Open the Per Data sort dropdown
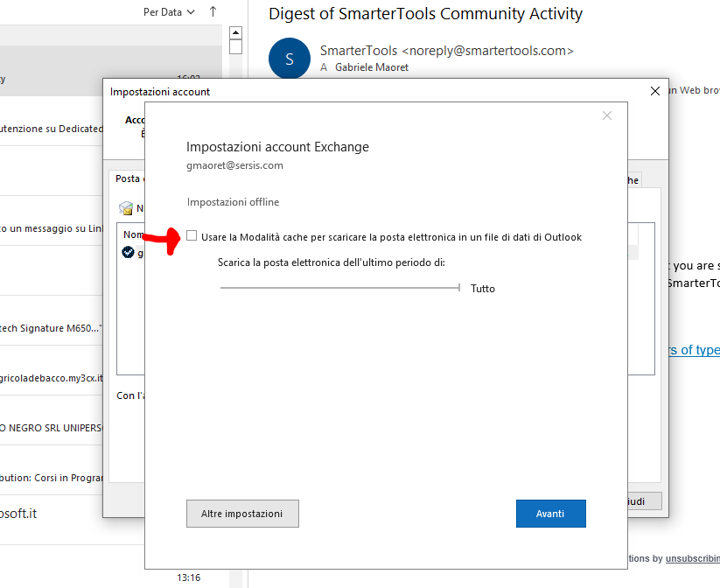This screenshot has height=588, width=720. coord(169,12)
